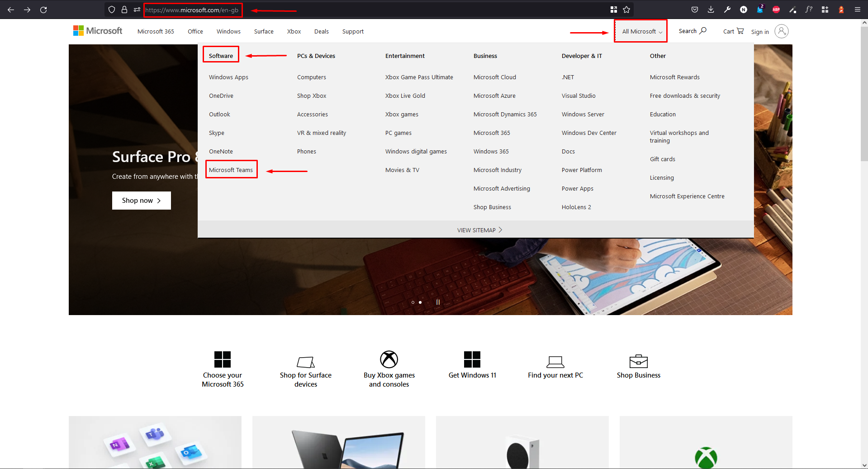Open the Power Platform link
The width and height of the screenshot is (868, 469).
[x=582, y=170]
